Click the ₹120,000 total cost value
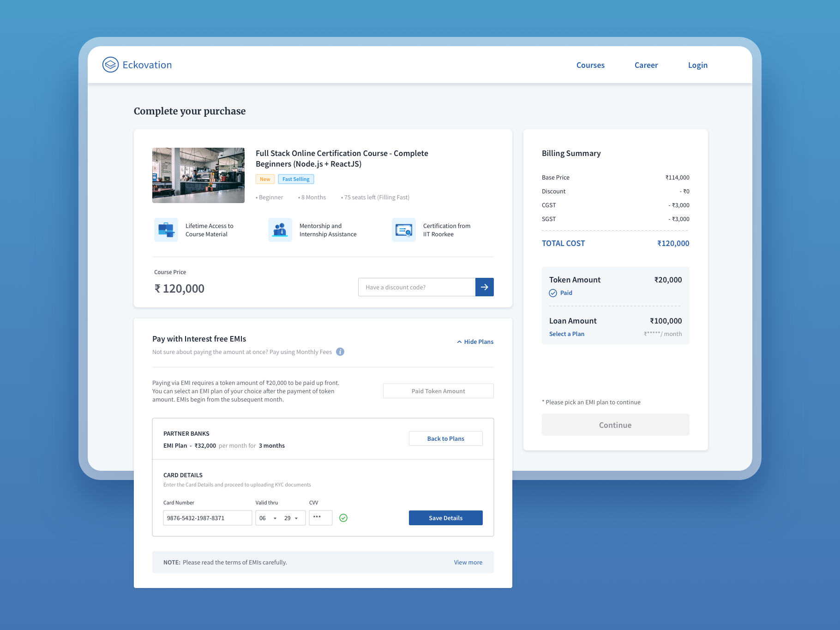Screen dimensions: 840x630 pyautogui.click(x=673, y=243)
